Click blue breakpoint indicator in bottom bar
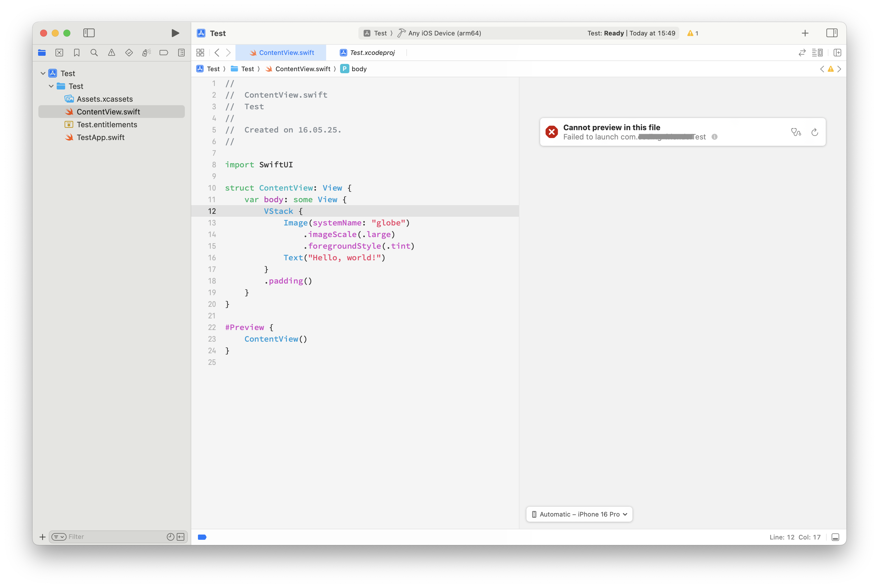879x588 pixels. [202, 537]
